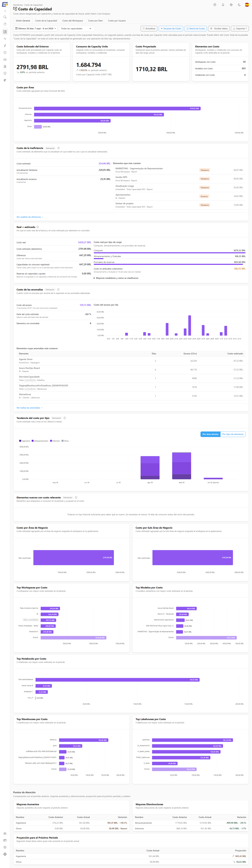Open the Exportar dropdown menu

(240, 29)
